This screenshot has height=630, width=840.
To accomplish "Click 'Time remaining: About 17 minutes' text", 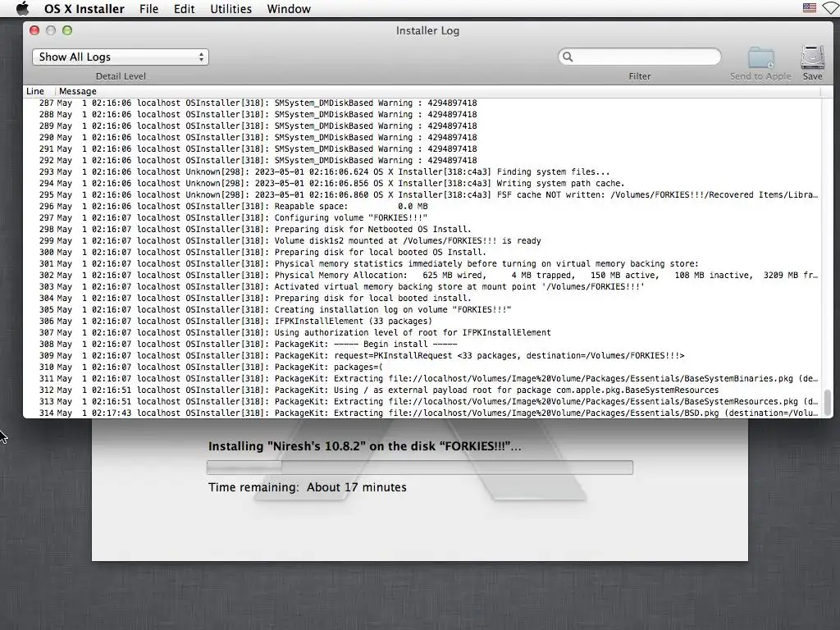I will pos(308,487).
